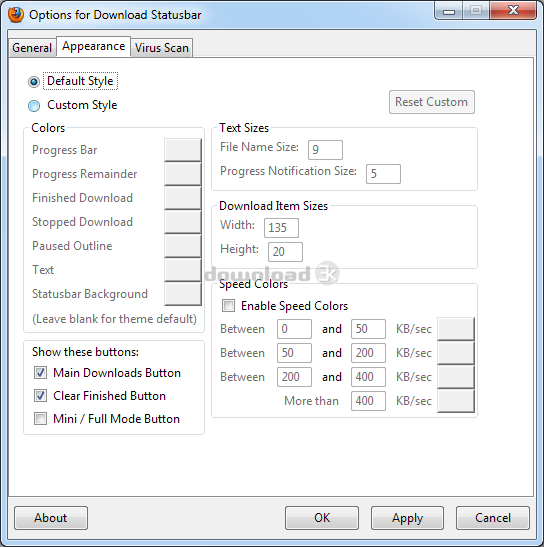Select the Default Style radio button
Screen dimensions: 544x547
34,82
